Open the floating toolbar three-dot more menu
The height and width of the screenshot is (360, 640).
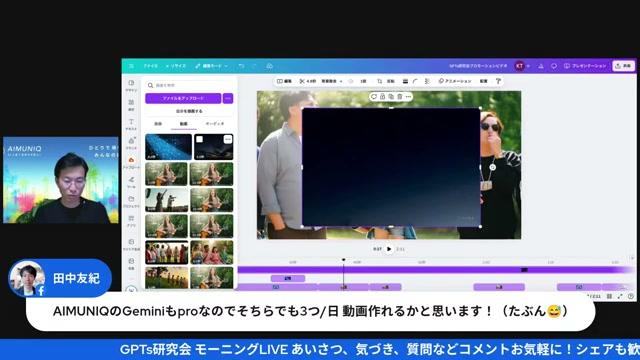coord(409,97)
